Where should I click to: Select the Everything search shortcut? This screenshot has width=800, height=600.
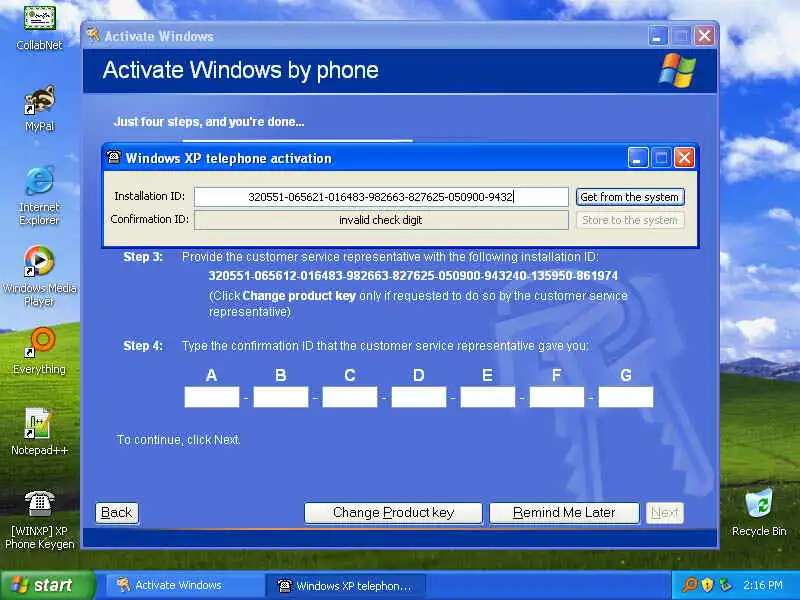[x=39, y=351]
